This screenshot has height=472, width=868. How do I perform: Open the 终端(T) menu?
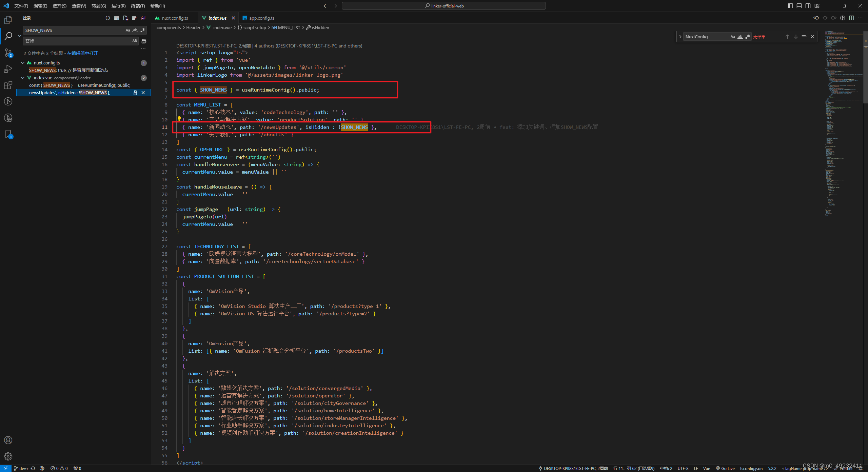click(138, 6)
